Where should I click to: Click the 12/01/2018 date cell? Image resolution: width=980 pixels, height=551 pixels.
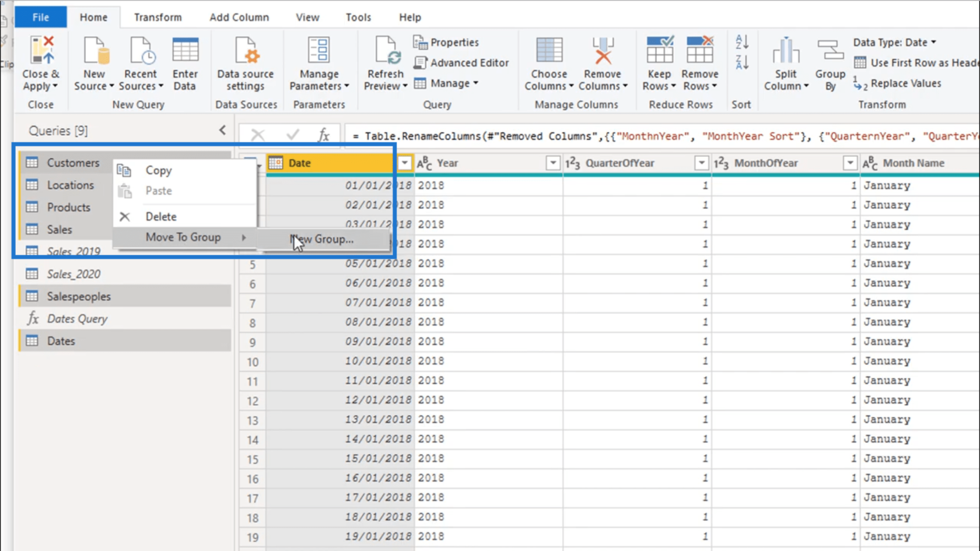click(341, 400)
